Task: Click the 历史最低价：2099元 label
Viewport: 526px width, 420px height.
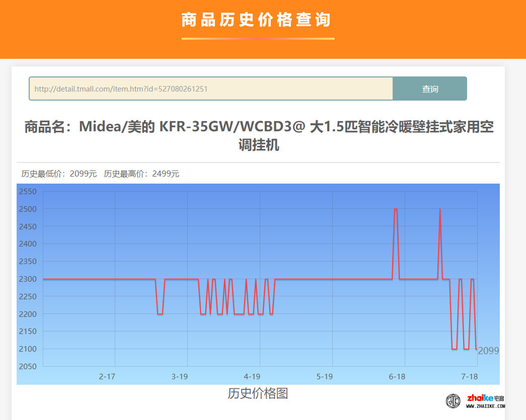Action: tap(59, 174)
